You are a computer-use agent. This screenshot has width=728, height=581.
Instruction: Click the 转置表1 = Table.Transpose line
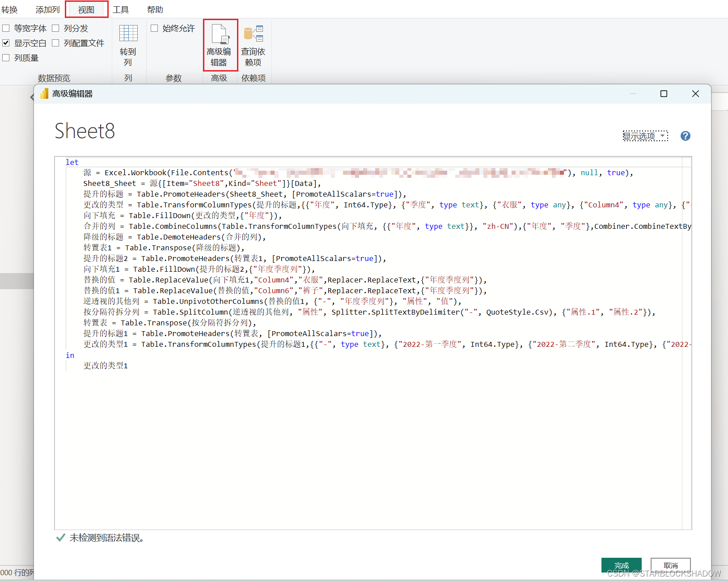[164, 248]
